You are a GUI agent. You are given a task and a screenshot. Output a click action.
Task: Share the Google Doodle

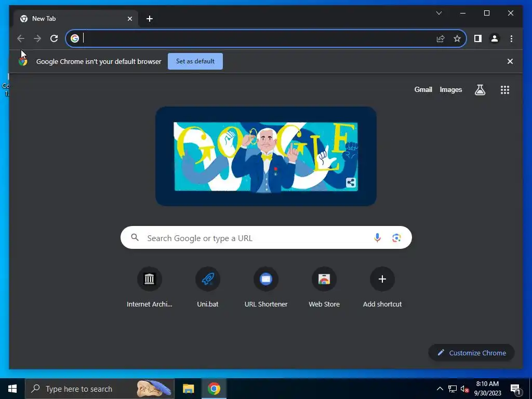click(351, 182)
